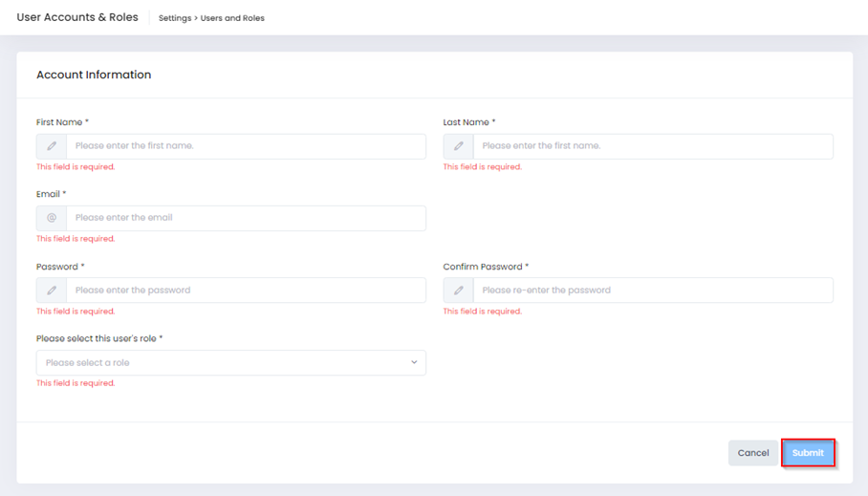
Task: Click the pencil icon beside Last Name
Action: point(459,146)
